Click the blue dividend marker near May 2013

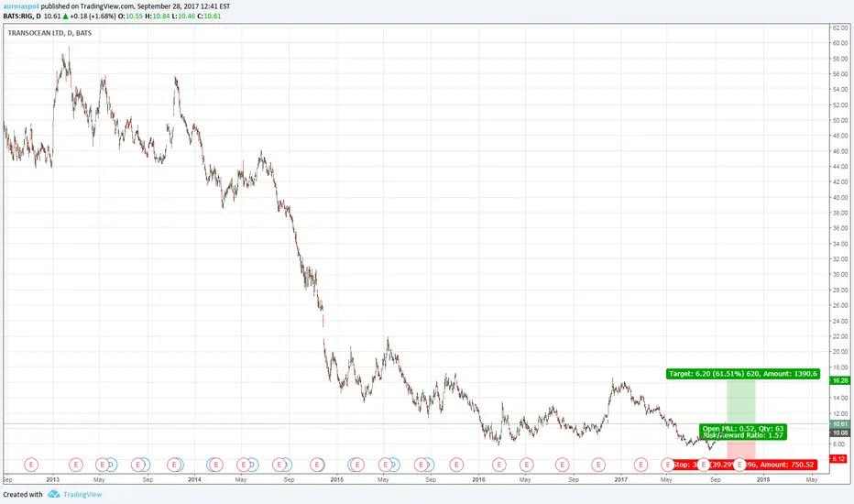pos(112,465)
